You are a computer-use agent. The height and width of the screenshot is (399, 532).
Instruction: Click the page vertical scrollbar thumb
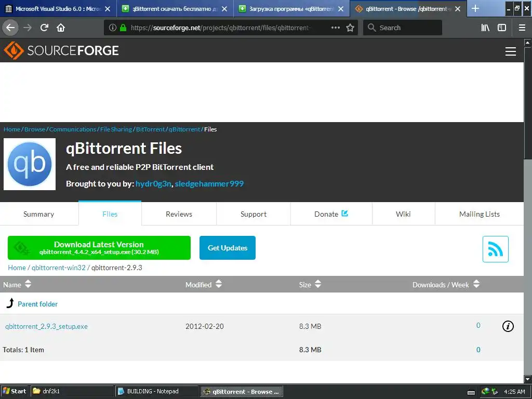pos(528,103)
